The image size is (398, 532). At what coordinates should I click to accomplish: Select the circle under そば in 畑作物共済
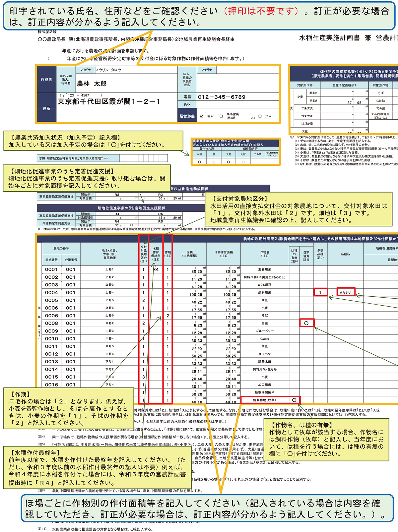[243, 162]
